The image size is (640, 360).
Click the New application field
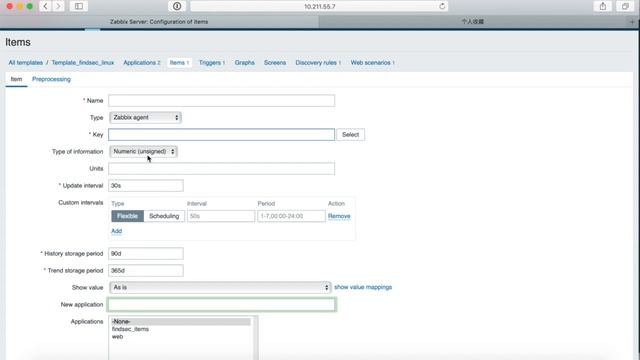point(222,304)
